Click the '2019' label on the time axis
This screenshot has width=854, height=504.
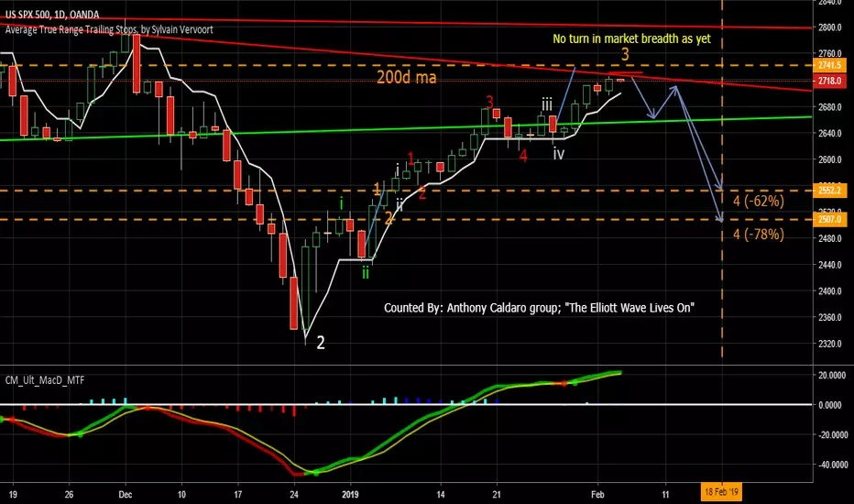(350, 495)
